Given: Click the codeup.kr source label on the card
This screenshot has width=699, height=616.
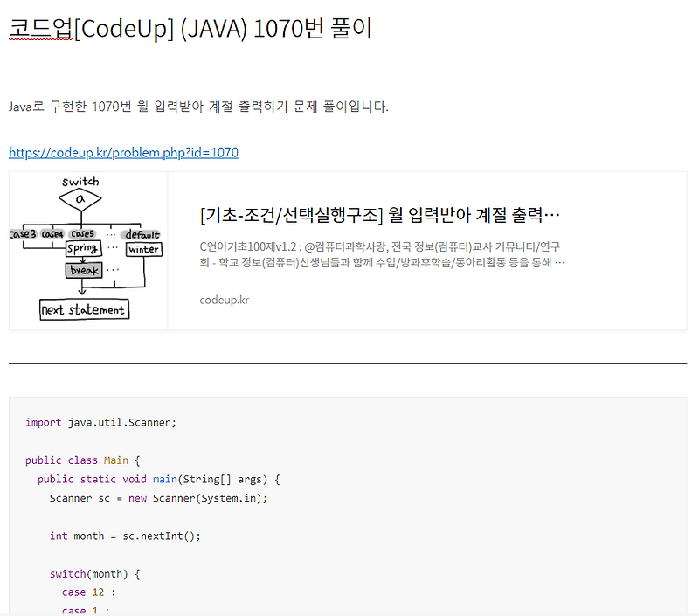Looking at the screenshot, I should (x=221, y=300).
